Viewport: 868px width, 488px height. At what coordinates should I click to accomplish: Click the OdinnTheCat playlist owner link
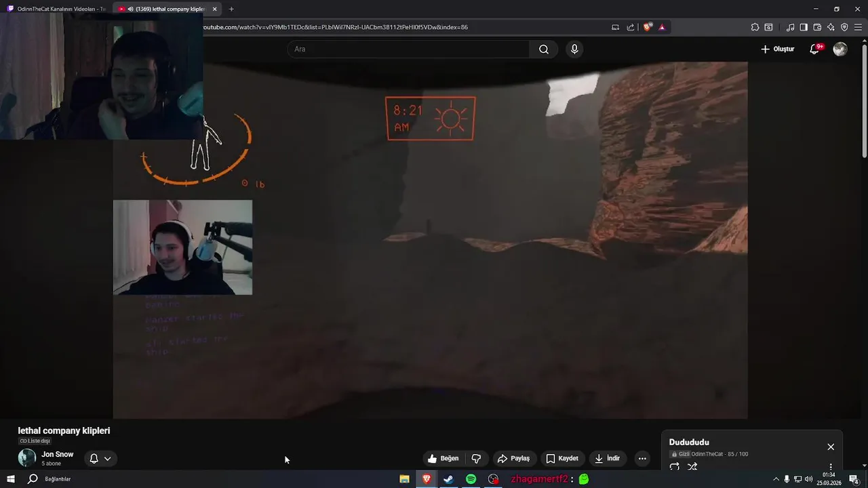(x=707, y=454)
